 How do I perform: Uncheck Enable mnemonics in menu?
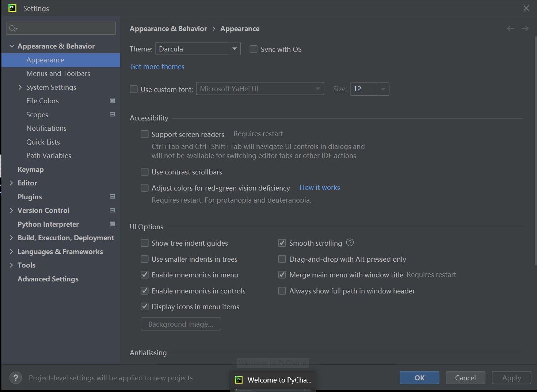[145, 275]
